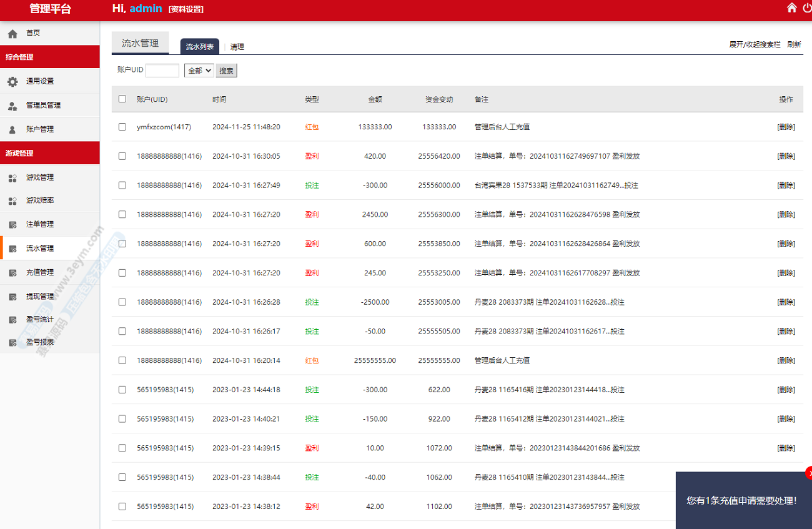812x529 pixels.
Task: Select the 25555555.00 红包 row checkbox
Action: pyautogui.click(x=122, y=360)
